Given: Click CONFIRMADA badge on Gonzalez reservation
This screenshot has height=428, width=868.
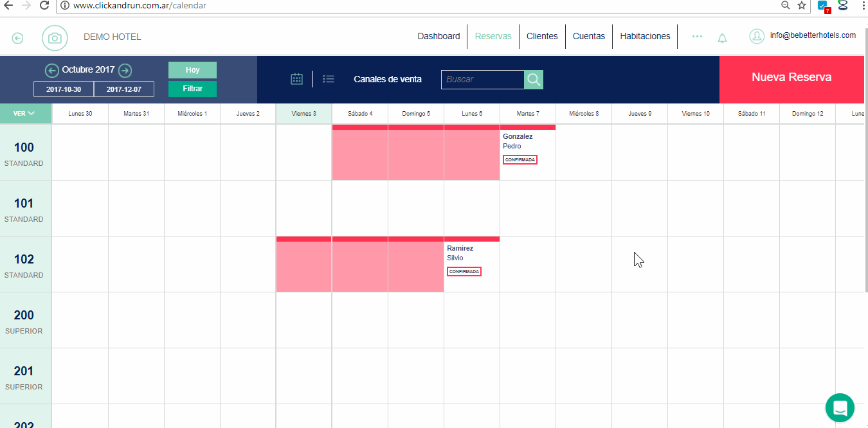Looking at the screenshot, I should click(520, 160).
